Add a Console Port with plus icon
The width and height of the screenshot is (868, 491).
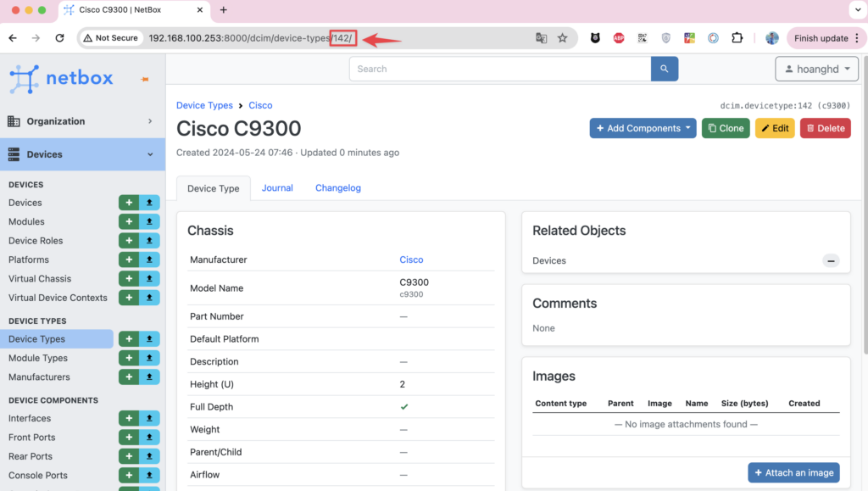pos(129,475)
